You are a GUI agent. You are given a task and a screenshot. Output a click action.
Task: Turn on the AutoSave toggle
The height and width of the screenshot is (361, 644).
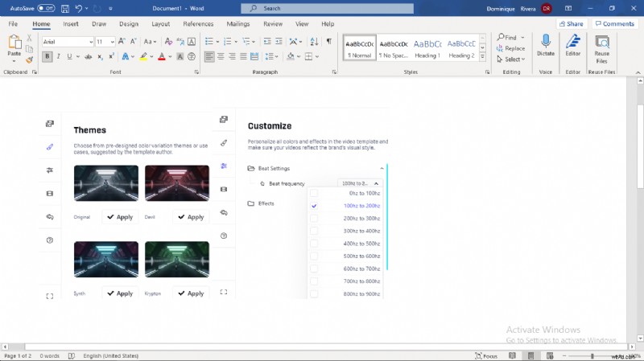[x=46, y=8]
